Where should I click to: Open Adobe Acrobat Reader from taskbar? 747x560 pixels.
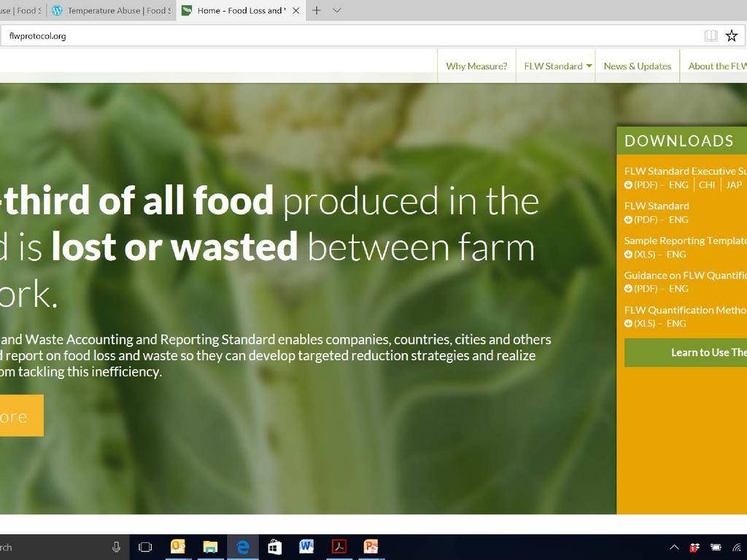(338, 547)
